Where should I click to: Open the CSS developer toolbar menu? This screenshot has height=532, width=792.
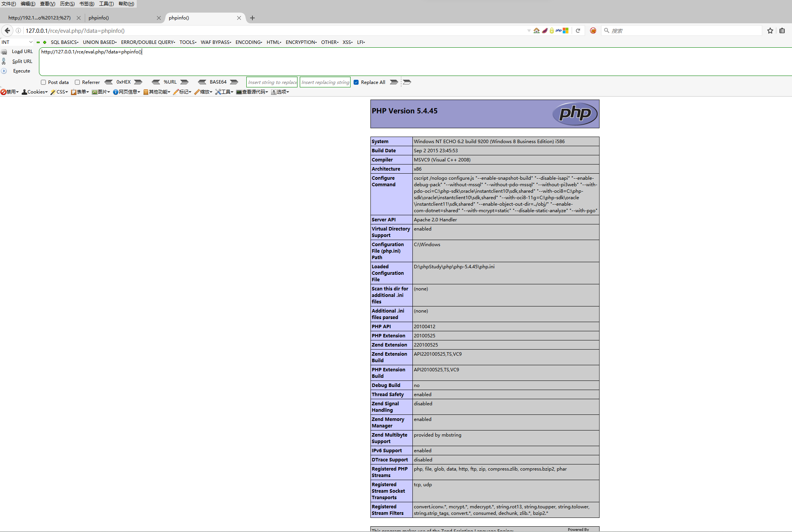[x=59, y=92]
